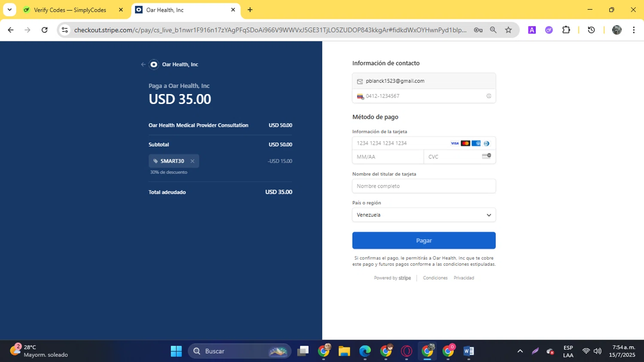This screenshot has height=362, width=644.
Task: Reload the checkout page
Action: click(45, 30)
